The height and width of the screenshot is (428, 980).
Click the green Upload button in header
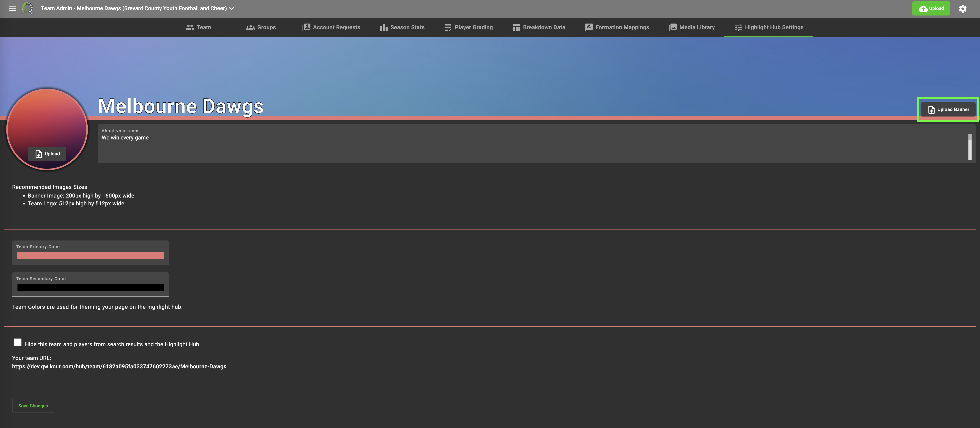click(931, 8)
